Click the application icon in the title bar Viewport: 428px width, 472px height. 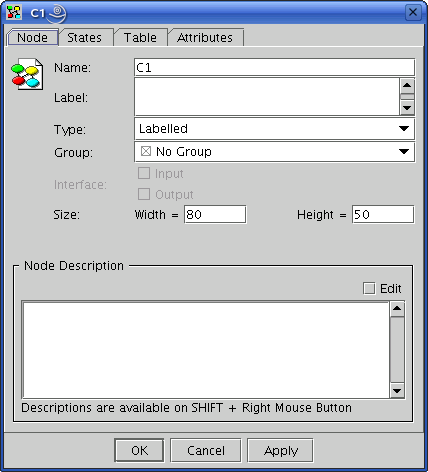point(14,13)
